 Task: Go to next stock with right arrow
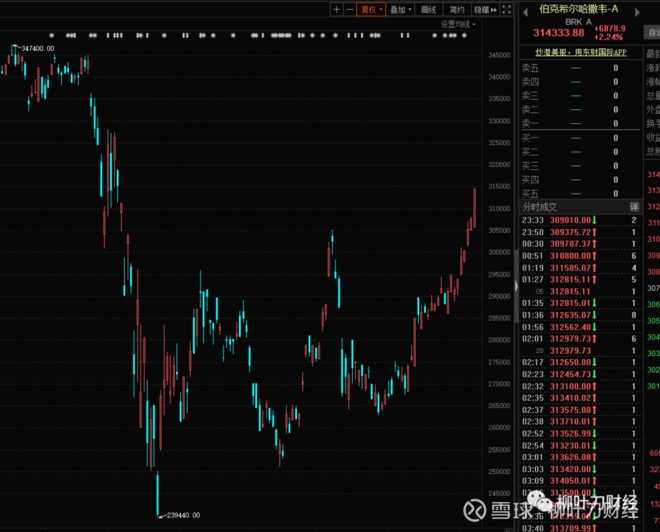[x=637, y=13]
